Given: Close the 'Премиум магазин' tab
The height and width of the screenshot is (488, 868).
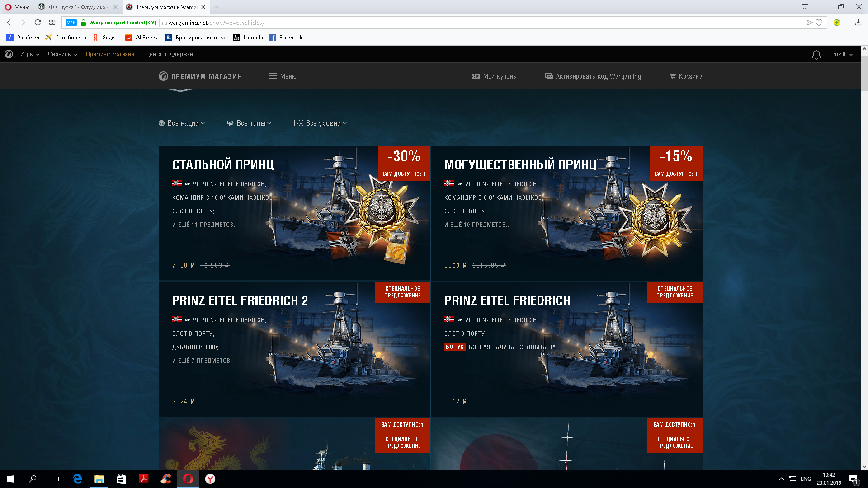Looking at the screenshot, I should pos(203,7).
